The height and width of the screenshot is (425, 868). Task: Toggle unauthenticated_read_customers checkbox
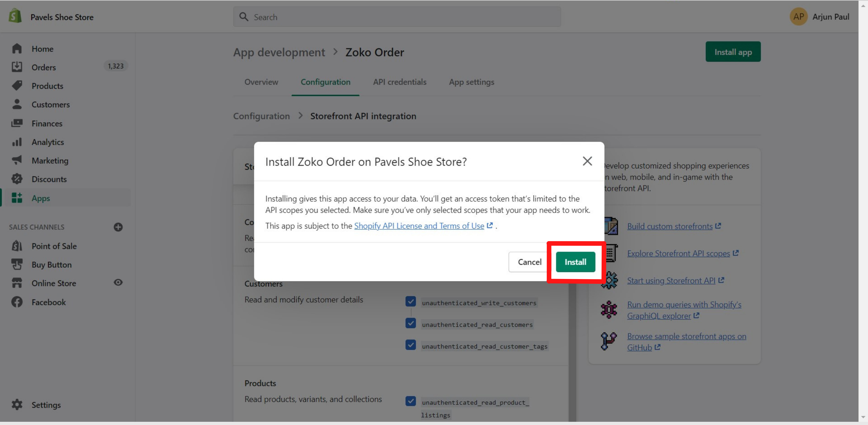(410, 323)
